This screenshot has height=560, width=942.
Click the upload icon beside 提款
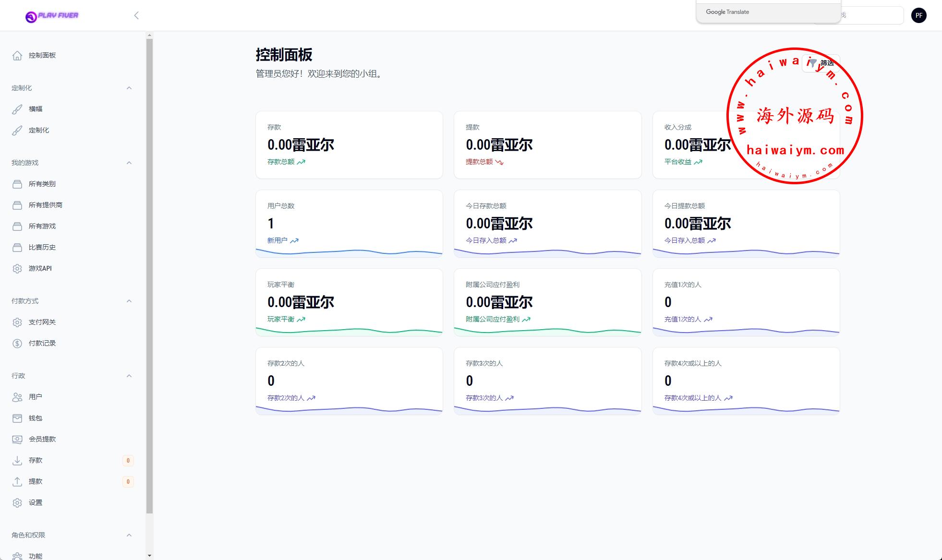17,481
